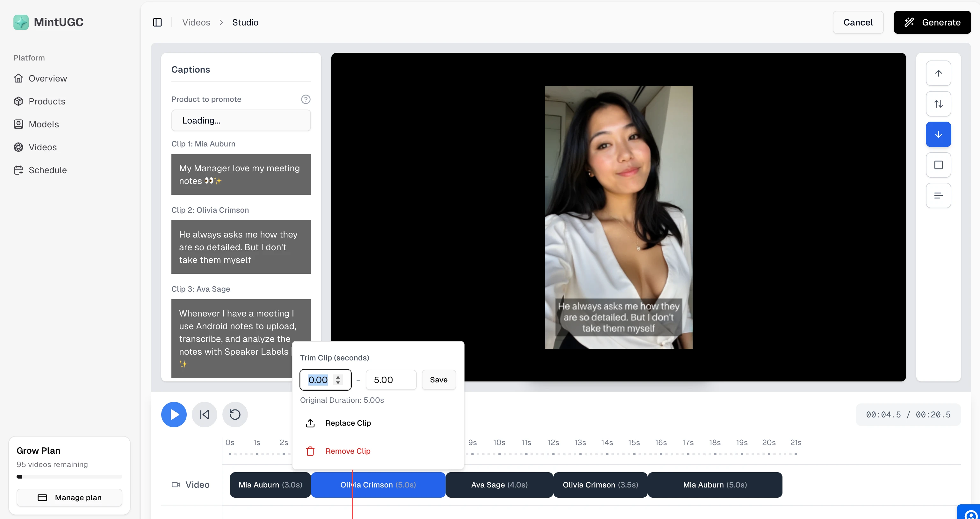Click the 18s mark on the timeline ruler
The height and width of the screenshot is (519, 980).
pyautogui.click(x=715, y=443)
